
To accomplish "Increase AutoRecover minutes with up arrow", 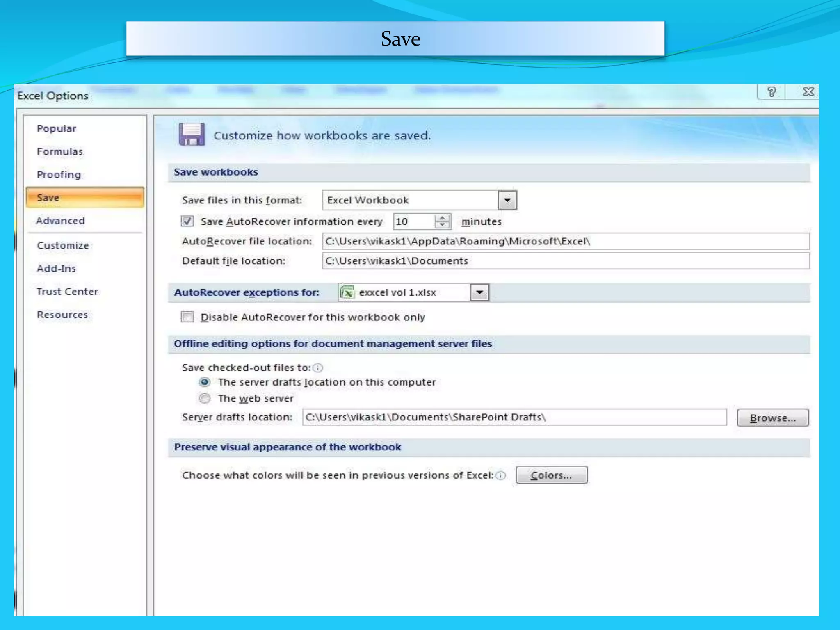I will click(x=442, y=217).
